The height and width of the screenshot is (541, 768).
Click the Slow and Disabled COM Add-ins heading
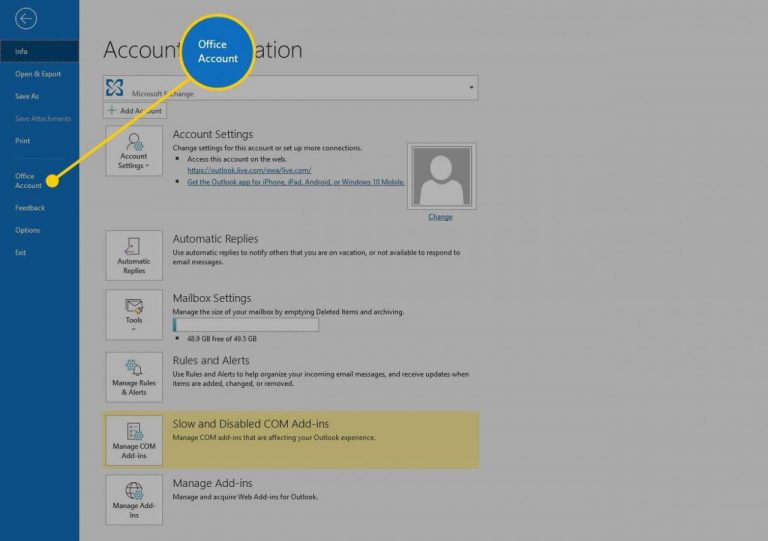[x=250, y=424]
